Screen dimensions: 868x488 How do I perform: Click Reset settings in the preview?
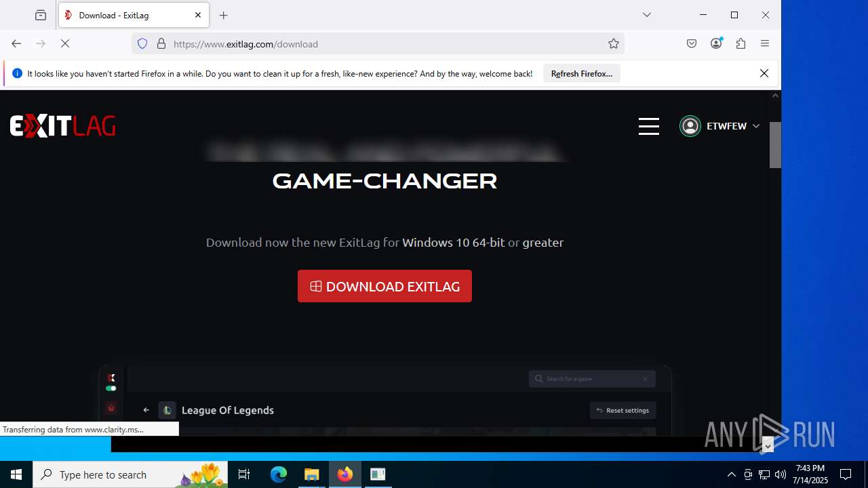click(623, 410)
